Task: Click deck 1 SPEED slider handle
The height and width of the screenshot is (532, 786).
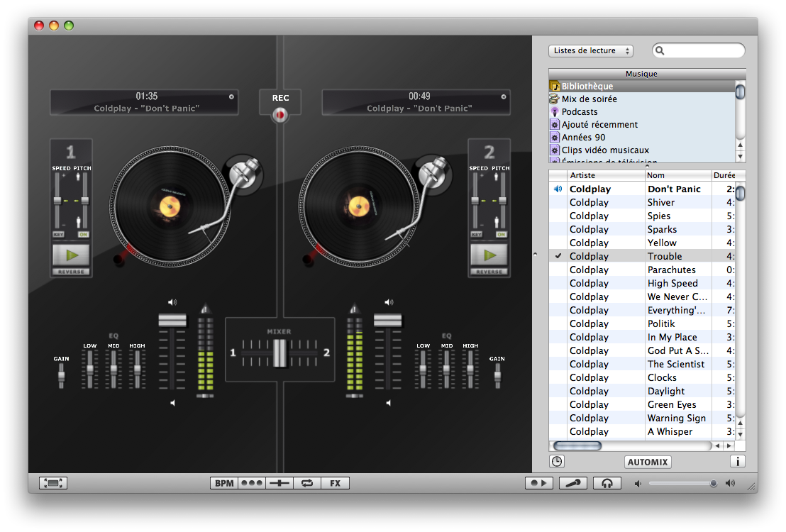Action: pos(57,201)
